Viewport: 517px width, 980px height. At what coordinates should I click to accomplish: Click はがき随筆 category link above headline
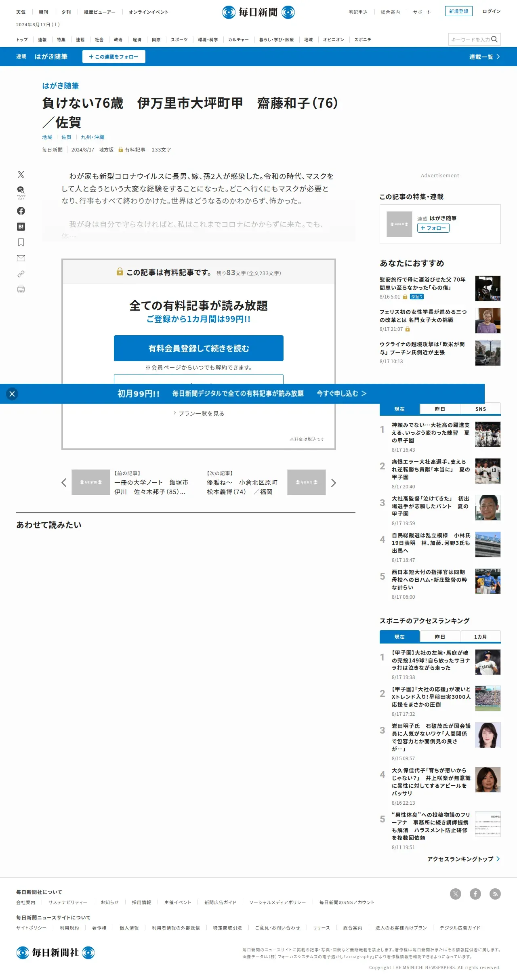pos(61,86)
